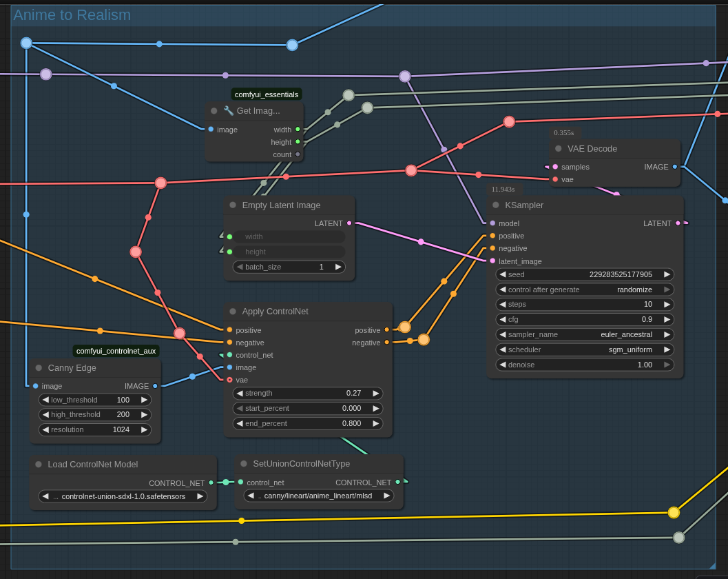Increase the KSampler steps value arrow
The width and height of the screenshot is (728, 579).
click(x=667, y=305)
